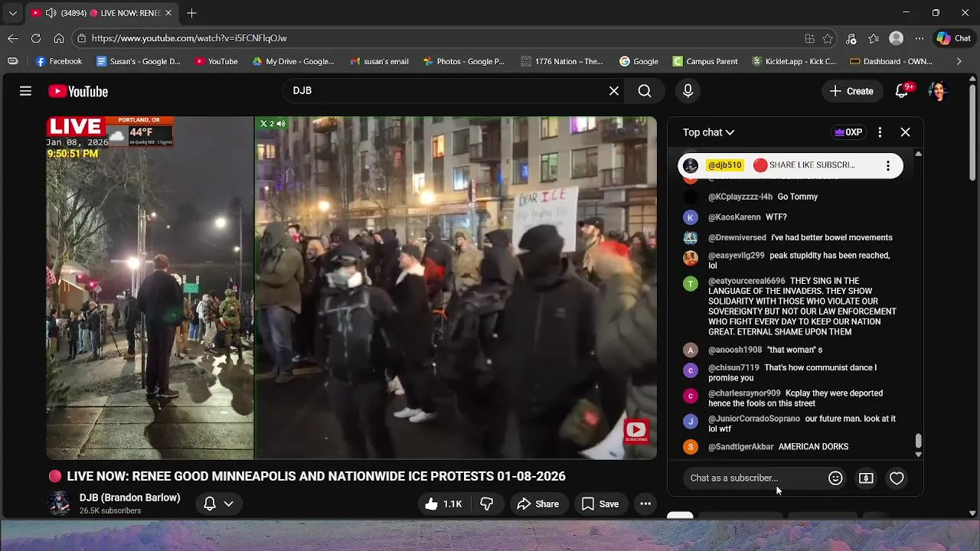Open pinned message options menu
The image size is (980, 551).
coord(887,165)
